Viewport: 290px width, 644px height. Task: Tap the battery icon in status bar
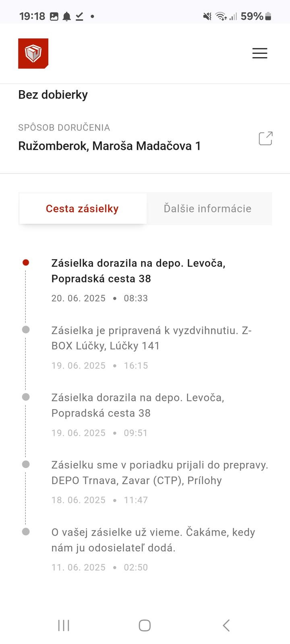(269, 17)
